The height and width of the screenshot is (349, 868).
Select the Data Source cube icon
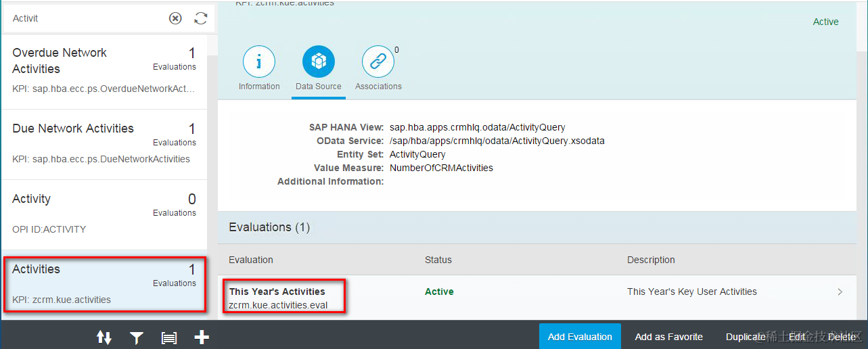tap(319, 62)
